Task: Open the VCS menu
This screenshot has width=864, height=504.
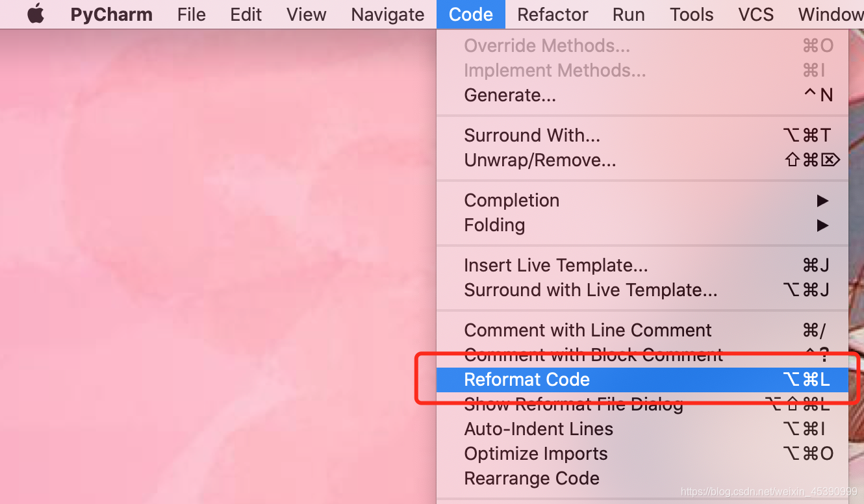Action: (755, 14)
